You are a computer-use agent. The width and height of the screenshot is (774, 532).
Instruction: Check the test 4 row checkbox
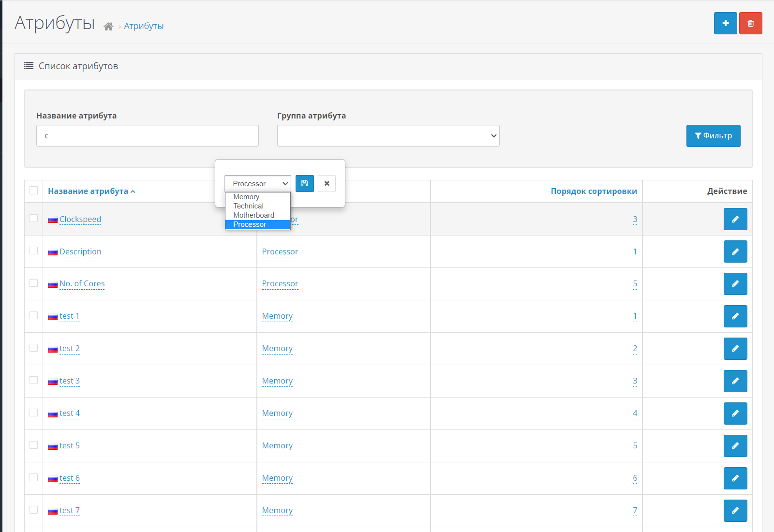[x=33, y=413]
